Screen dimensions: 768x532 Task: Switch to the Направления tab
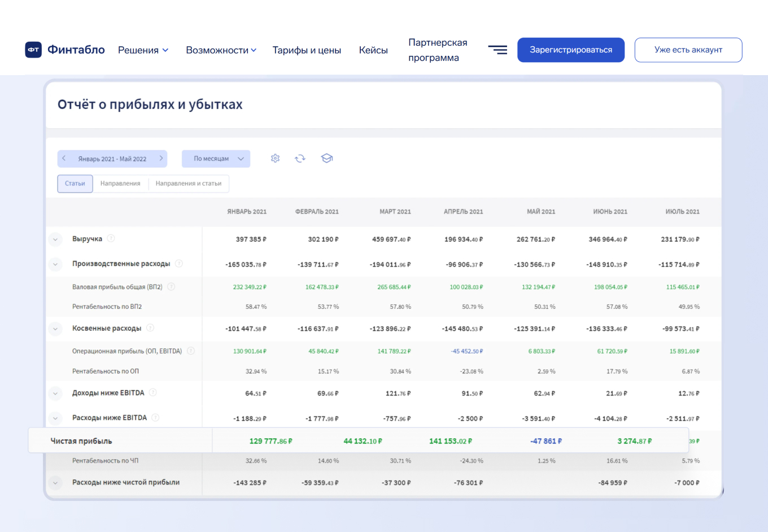click(120, 184)
